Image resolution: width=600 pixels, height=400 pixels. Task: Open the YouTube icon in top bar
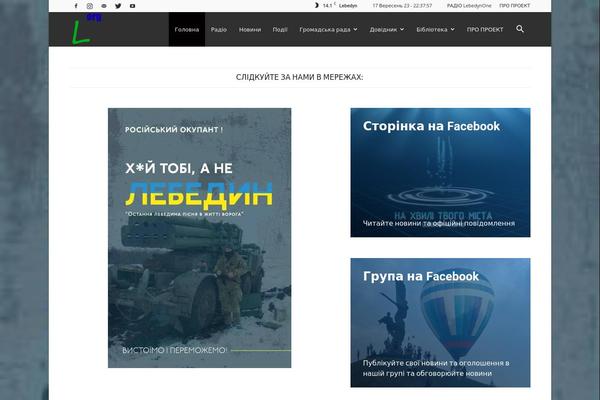coord(132,6)
